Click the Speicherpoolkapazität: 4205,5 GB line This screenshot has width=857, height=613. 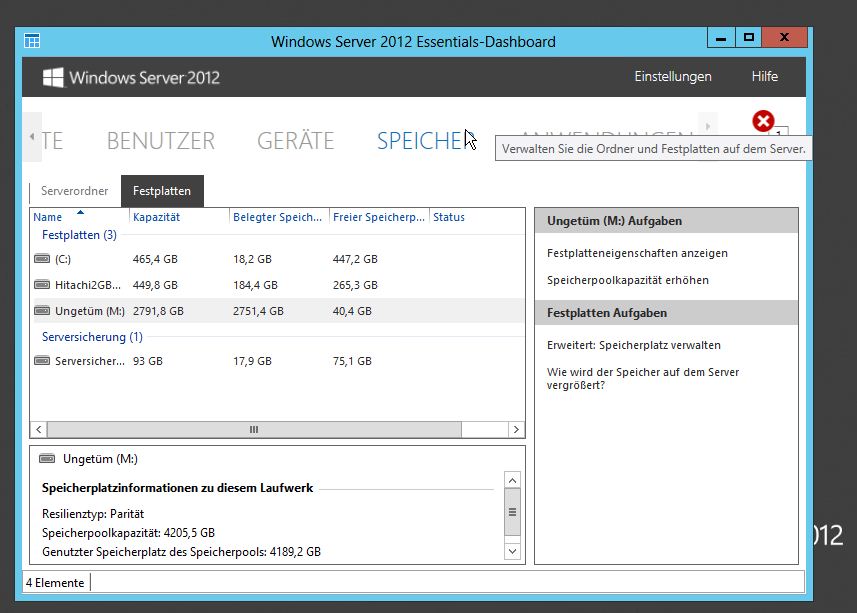click(128, 533)
